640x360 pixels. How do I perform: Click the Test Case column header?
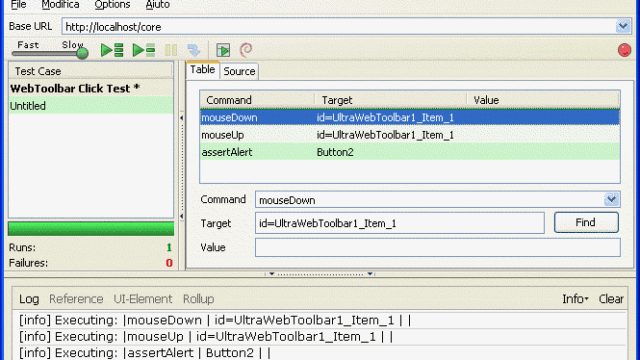click(x=91, y=71)
